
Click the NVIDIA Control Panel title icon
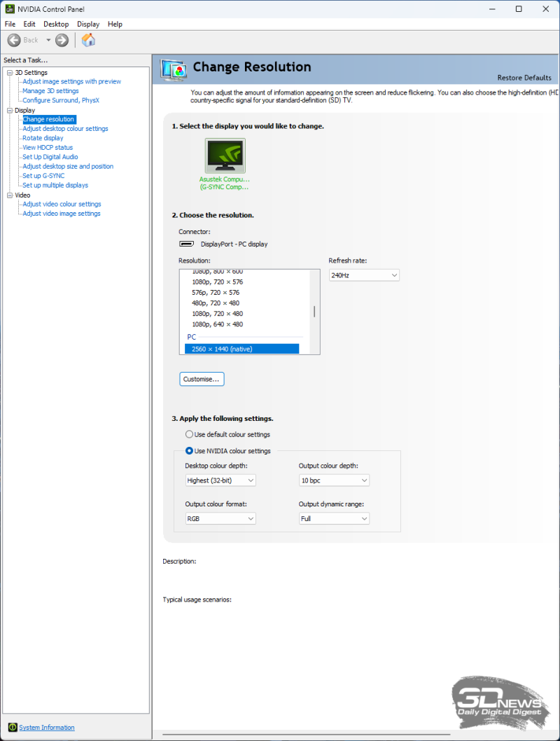click(9, 9)
